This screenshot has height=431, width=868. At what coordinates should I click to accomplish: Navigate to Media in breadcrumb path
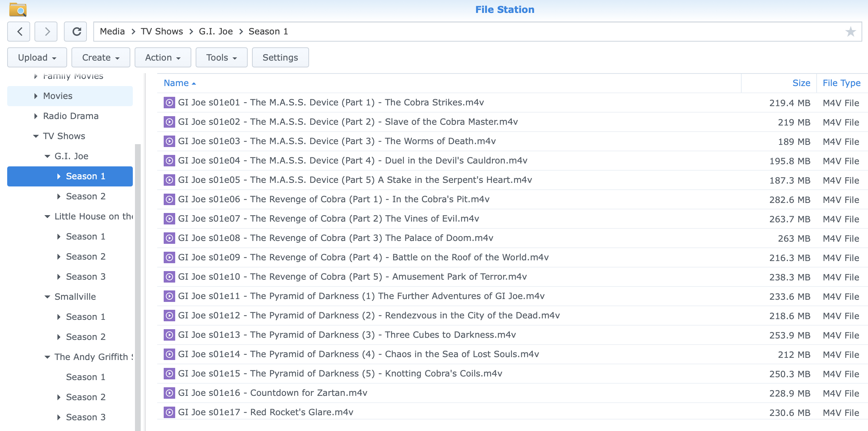click(x=112, y=32)
